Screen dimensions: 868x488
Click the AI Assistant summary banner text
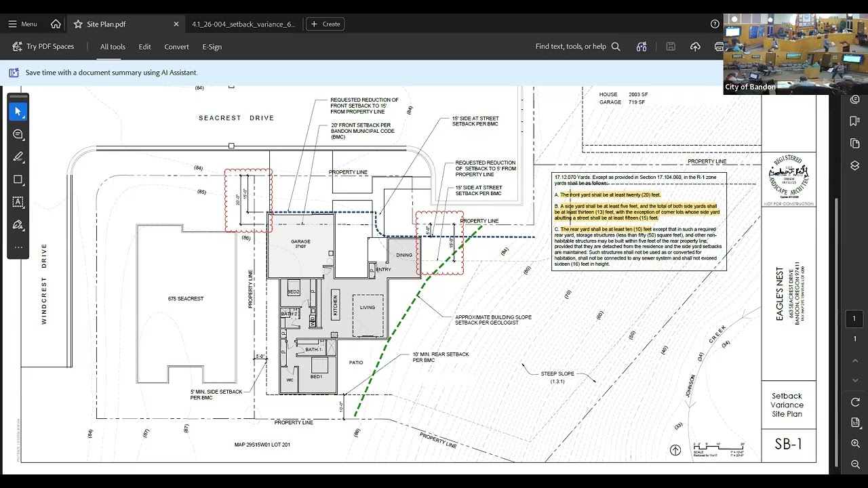[x=112, y=73]
